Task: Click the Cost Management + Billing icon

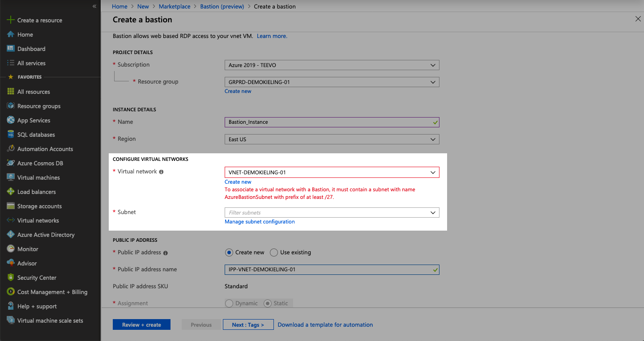Action: (x=11, y=292)
